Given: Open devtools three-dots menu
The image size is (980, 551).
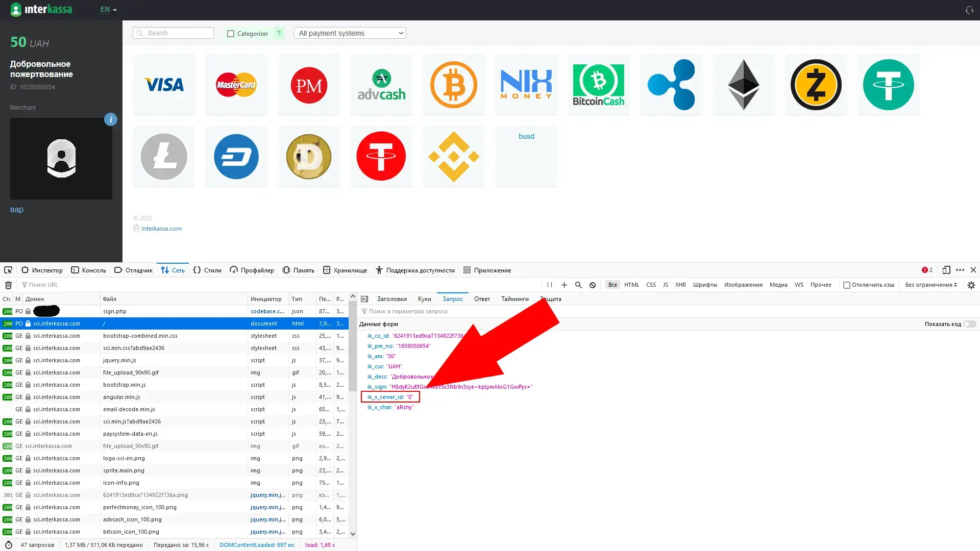Looking at the screenshot, I should (x=960, y=270).
